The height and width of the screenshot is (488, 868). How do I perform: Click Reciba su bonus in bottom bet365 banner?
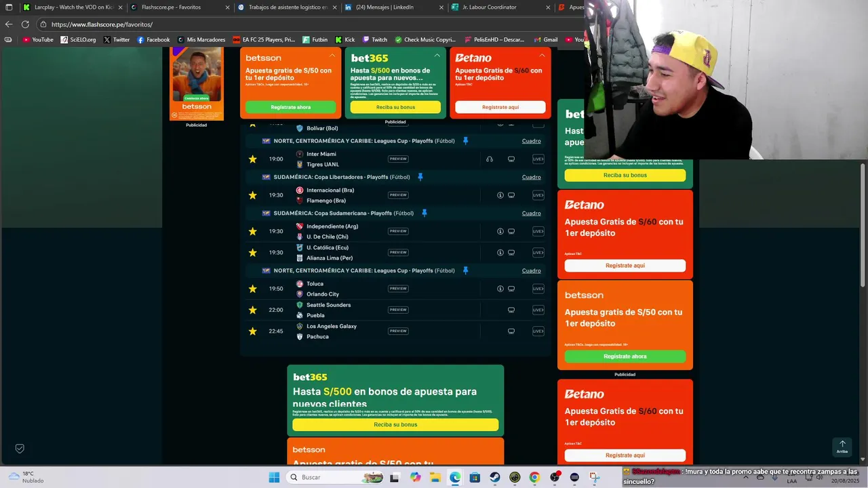click(x=395, y=424)
